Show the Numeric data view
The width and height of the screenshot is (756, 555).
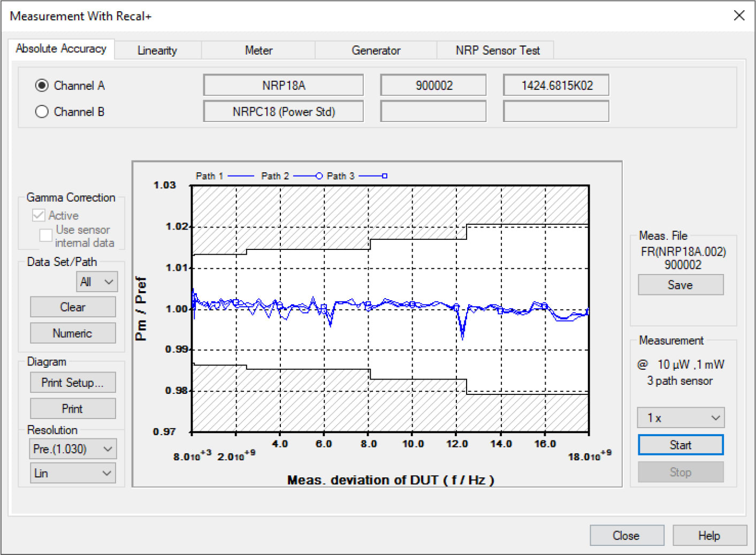coord(73,333)
